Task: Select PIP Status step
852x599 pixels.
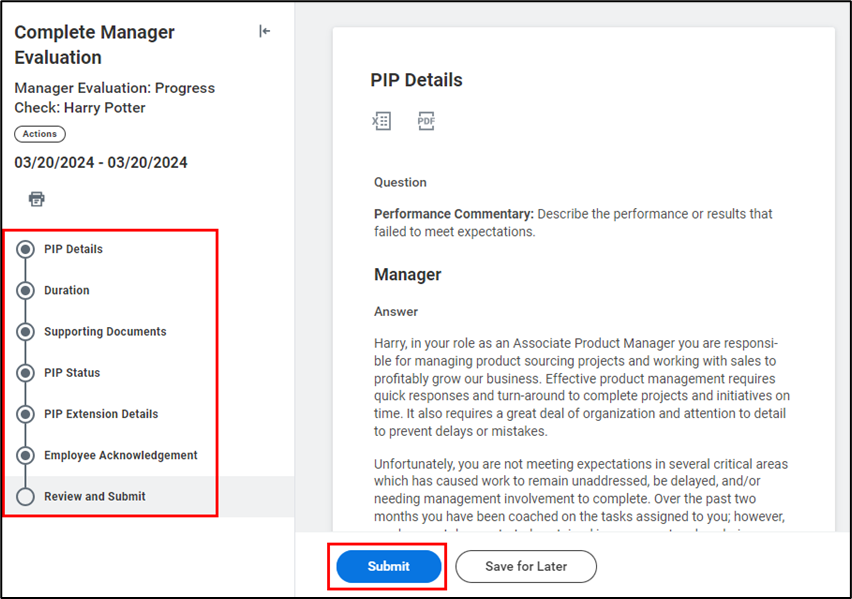Action: [72, 373]
